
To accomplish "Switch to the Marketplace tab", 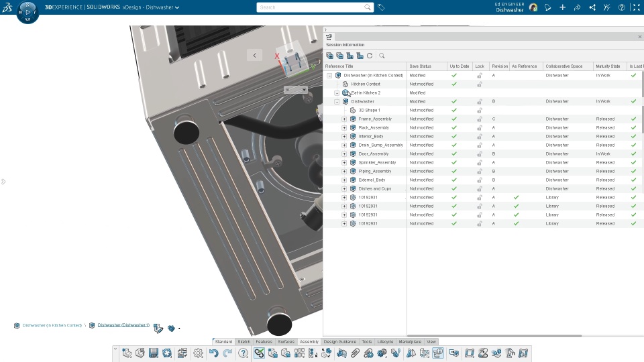I will (x=410, y=341).
